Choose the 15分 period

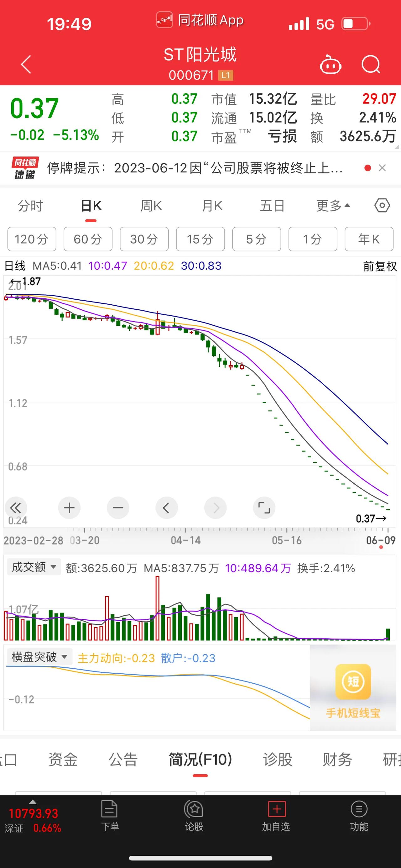coord(200,239)
